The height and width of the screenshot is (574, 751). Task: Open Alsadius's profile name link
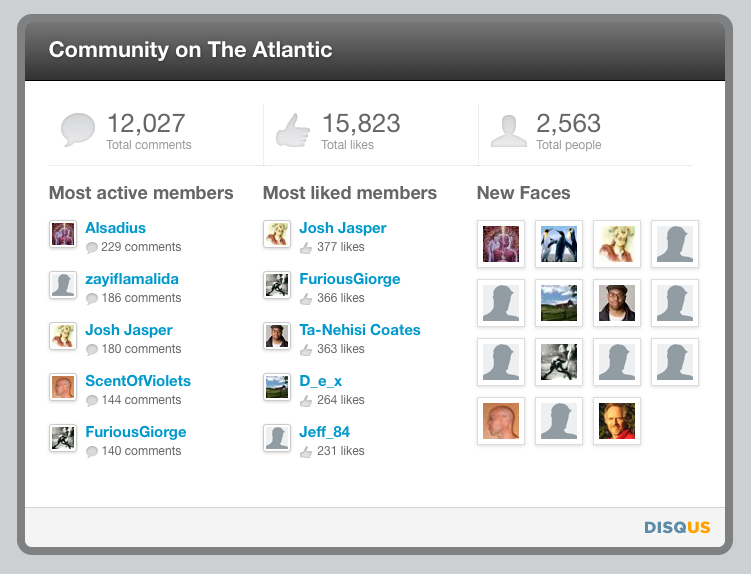coord(115,228)
